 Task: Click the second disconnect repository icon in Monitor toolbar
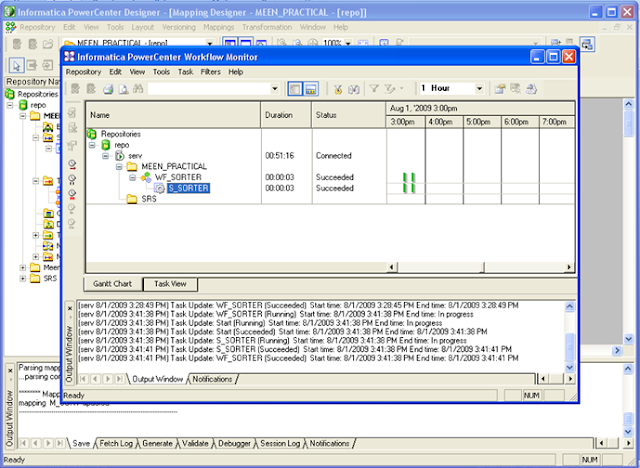click(x=91, y=89)
